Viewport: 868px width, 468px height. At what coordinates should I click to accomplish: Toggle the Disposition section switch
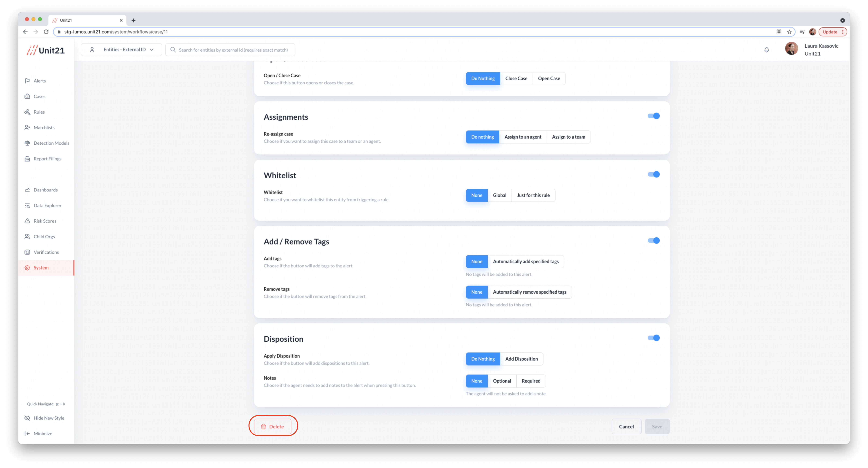[653, 338]
